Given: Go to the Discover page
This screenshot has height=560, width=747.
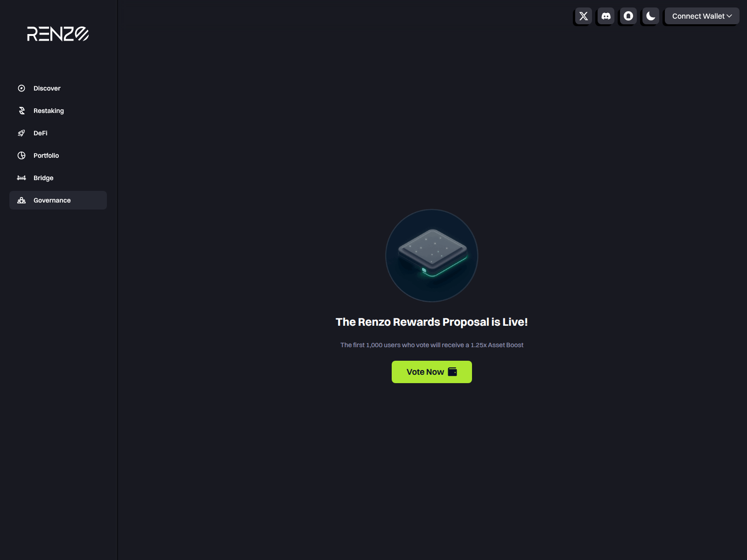Looking at the screenshot, I should [x=58, y=88].
